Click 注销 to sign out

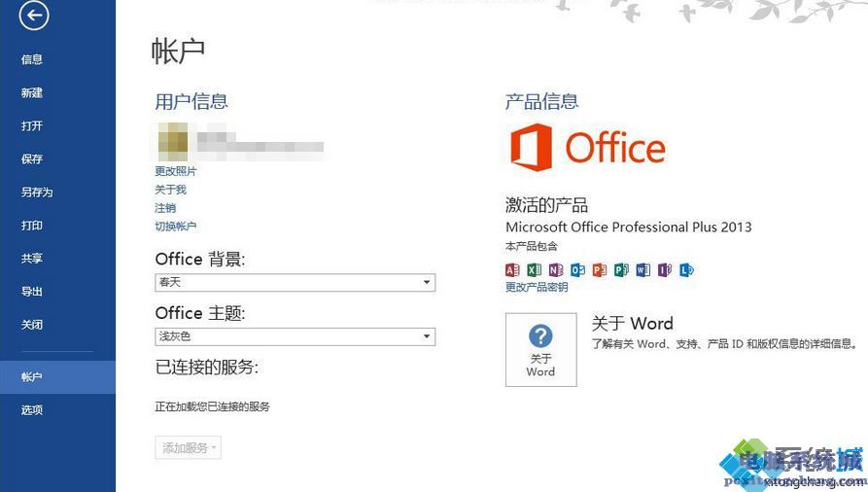[x=165, y=208]
